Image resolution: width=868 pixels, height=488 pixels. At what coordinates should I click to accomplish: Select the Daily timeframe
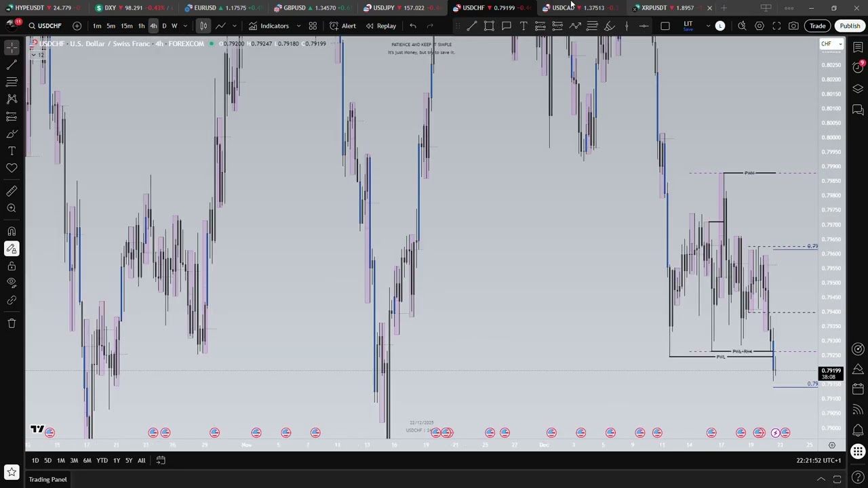164,26
